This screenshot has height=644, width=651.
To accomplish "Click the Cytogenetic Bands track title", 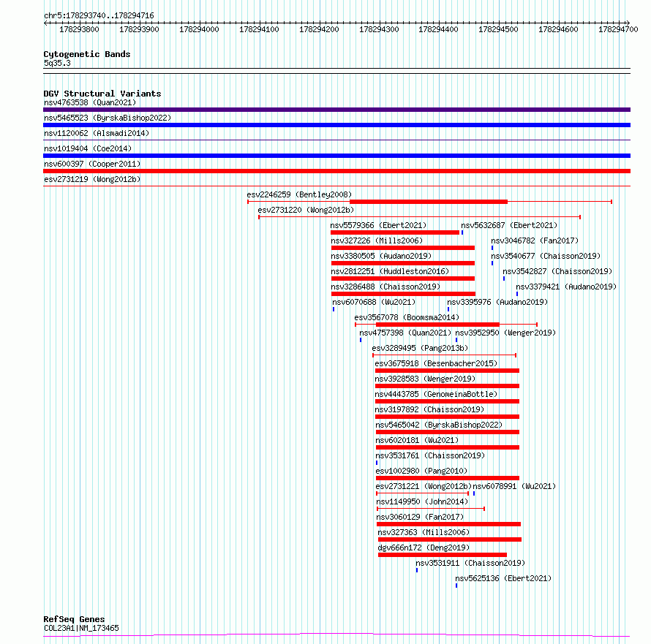I will [87, 54].
